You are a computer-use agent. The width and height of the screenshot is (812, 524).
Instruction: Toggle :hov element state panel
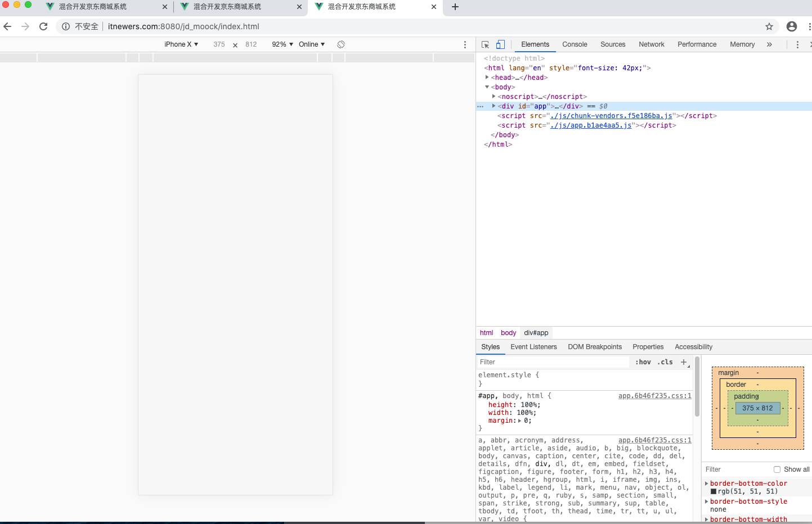coord(643,362)
